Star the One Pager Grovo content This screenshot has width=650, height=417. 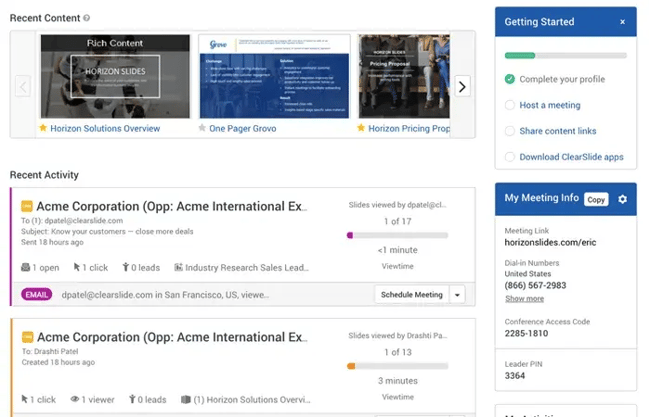pyautogui.click(x=202, y=128)
